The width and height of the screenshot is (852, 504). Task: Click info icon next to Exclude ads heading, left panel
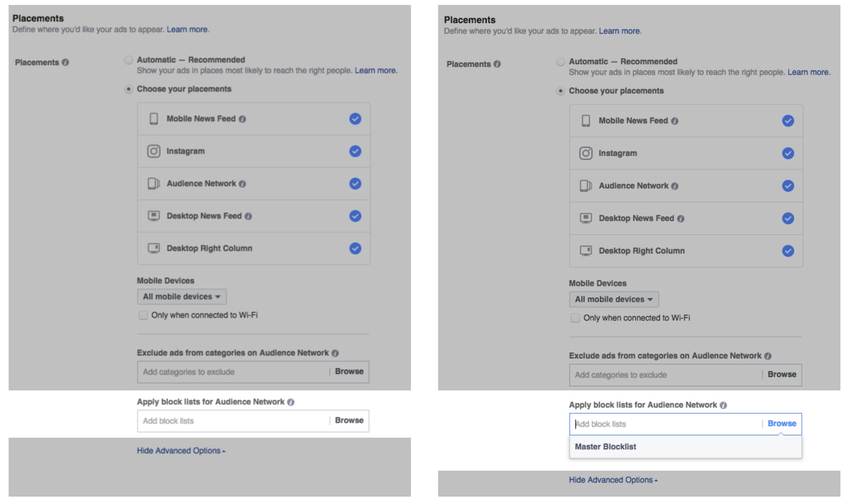[x=335, y=353]
